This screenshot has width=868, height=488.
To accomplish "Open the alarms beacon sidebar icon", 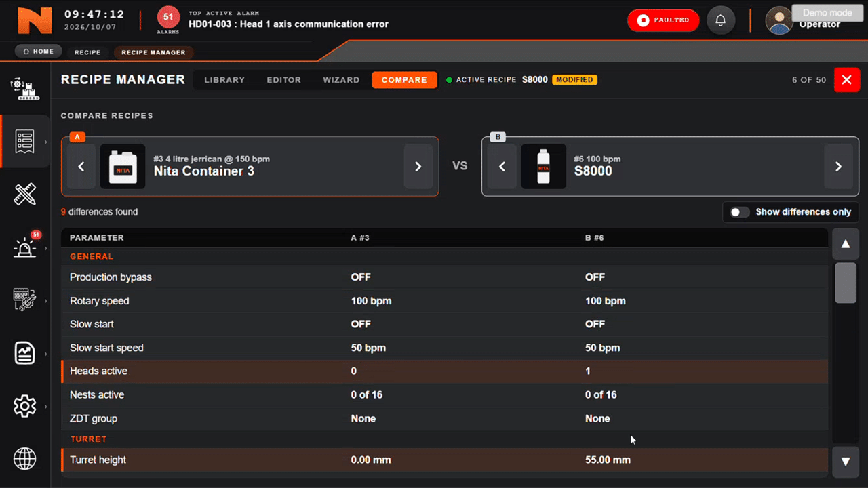I will tap(24, 247).
